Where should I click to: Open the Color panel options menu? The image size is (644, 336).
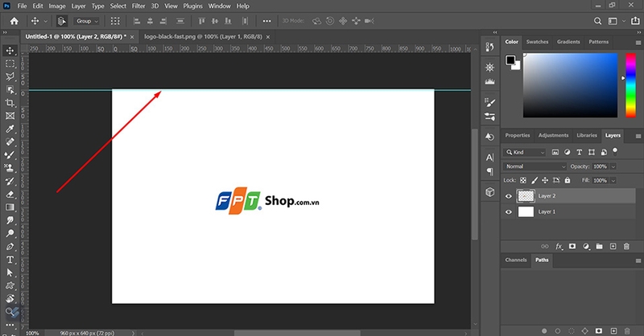[638, 43]
